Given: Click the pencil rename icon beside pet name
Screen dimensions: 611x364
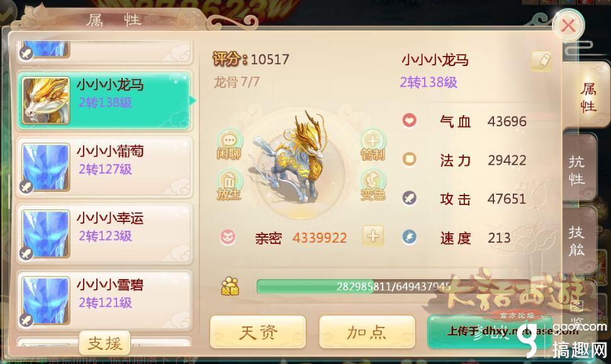Looking at the screenshot, I should pyautogui.click(x=542, y=61).
